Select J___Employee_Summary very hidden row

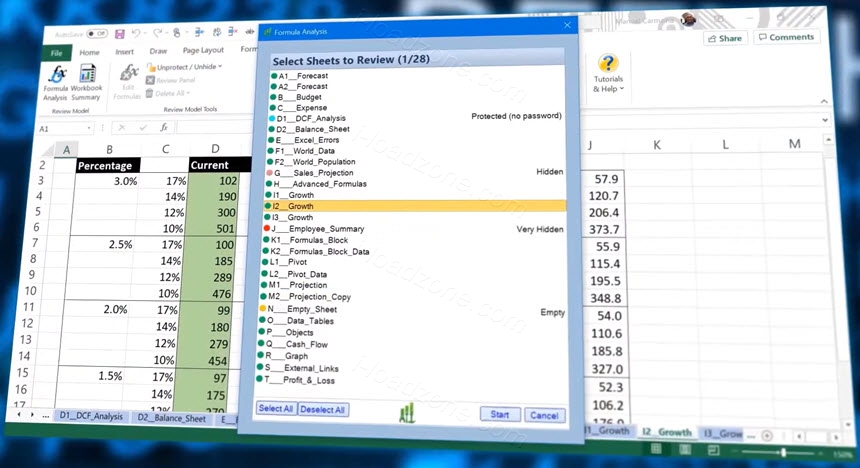pos(414,229)
